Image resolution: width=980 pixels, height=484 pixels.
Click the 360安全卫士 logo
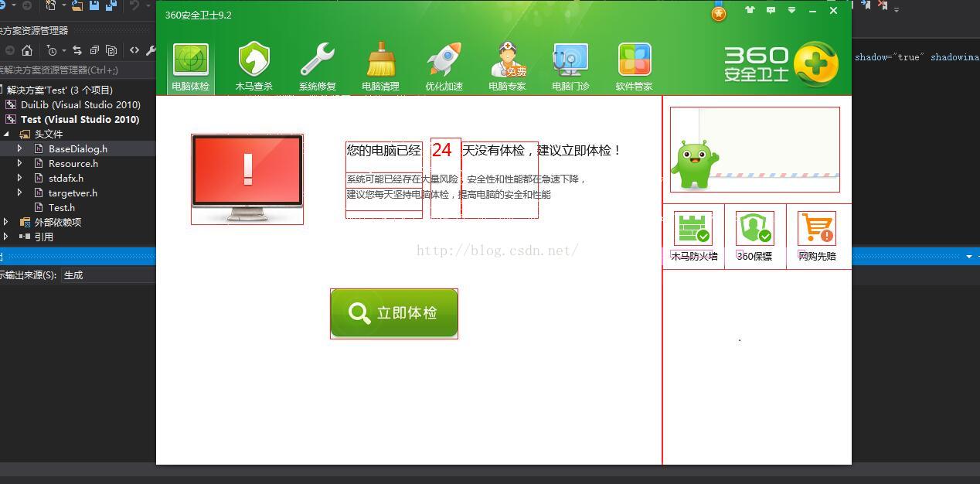(781, 64)
